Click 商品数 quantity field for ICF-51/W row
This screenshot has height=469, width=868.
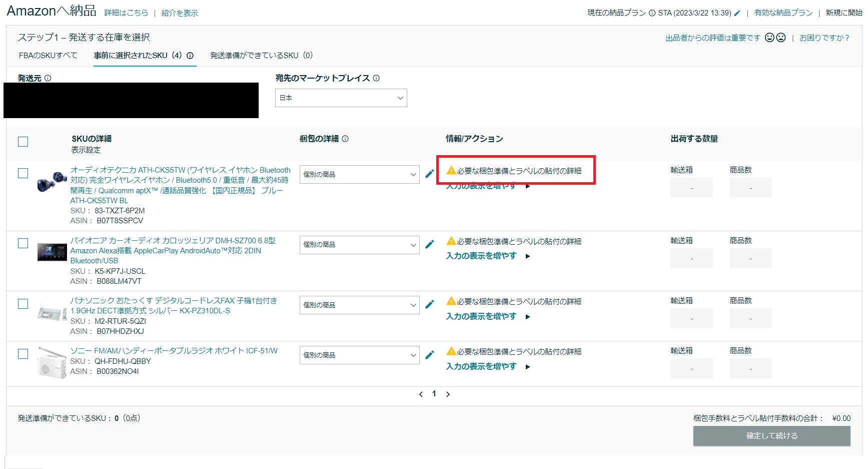pyautogui.click(x=750, y=369)
